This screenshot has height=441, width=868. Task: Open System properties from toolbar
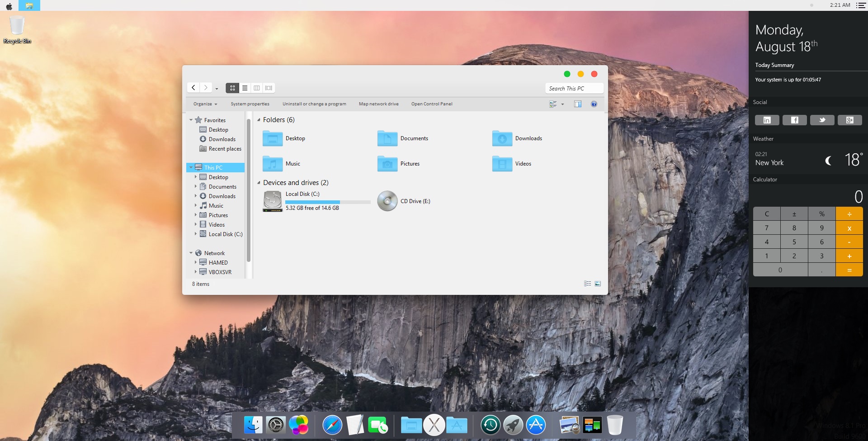point(250,104)
